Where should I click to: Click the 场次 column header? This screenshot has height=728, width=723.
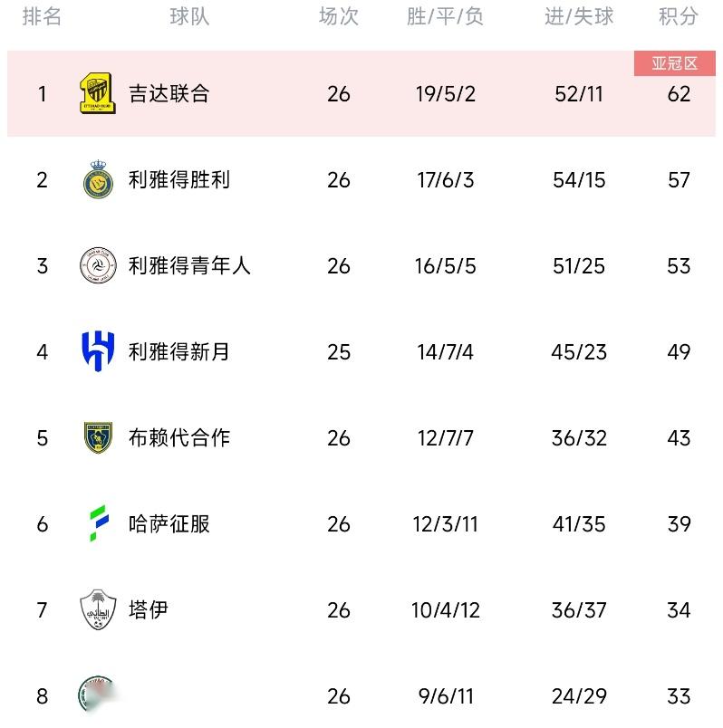339,16
